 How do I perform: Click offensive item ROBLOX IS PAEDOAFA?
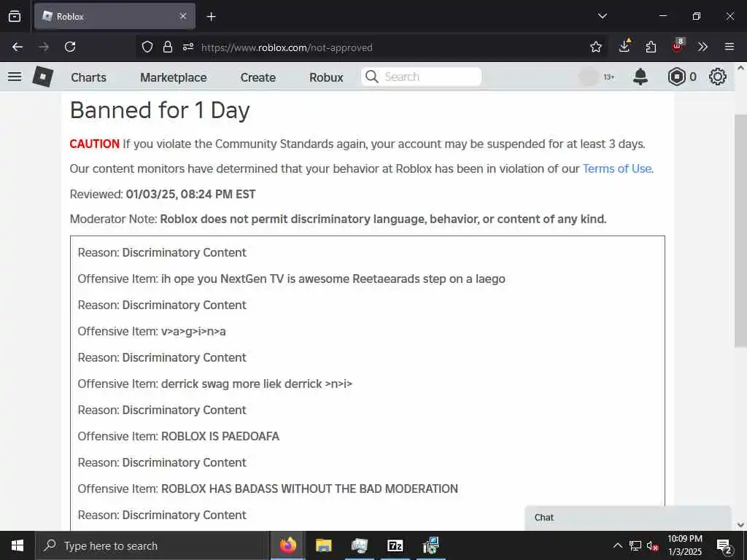point(220,436)
